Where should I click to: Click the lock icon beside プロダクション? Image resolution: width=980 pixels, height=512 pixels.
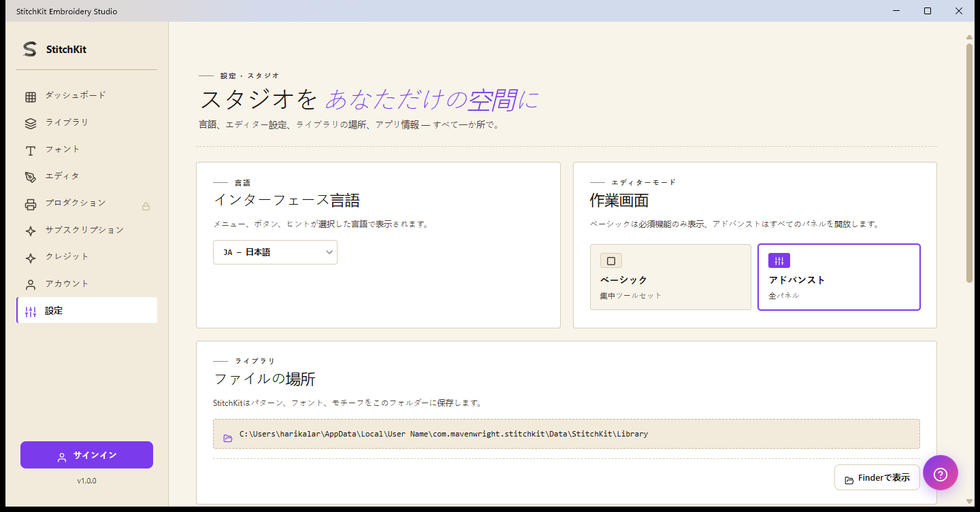coord(146,206)
